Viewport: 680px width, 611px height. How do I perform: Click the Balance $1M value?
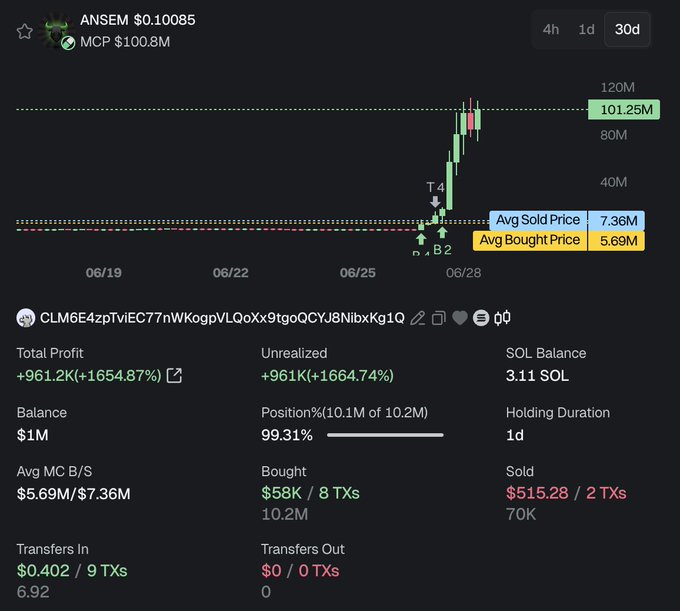pos(33,435)
